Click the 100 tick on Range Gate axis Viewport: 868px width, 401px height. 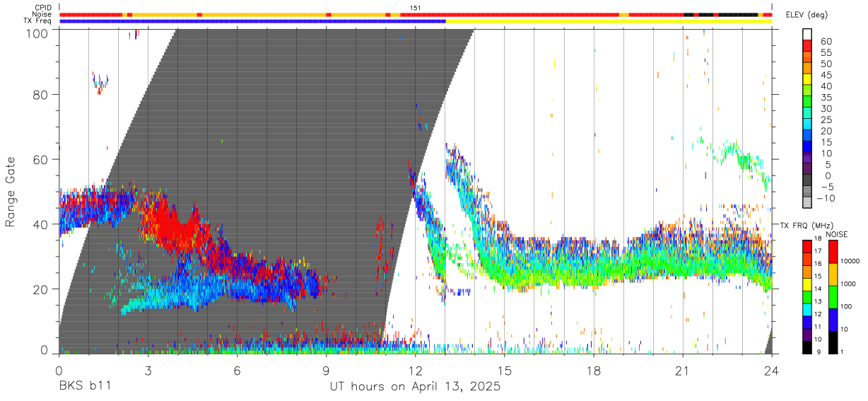(37, 33)
